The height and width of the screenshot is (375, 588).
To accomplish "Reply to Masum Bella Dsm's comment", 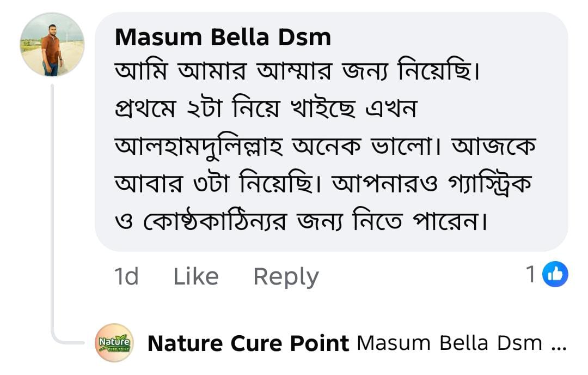I will click(286, 276).
